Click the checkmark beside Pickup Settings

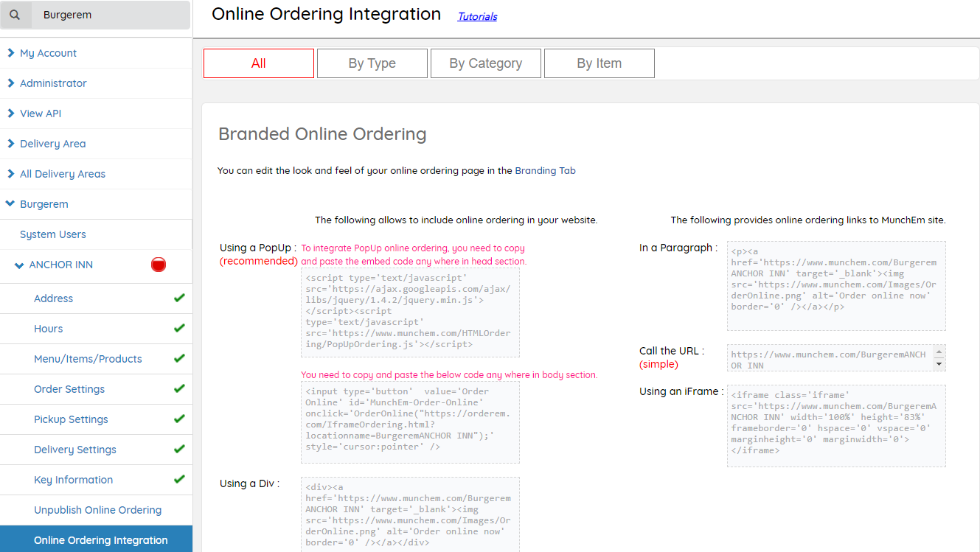178,419
